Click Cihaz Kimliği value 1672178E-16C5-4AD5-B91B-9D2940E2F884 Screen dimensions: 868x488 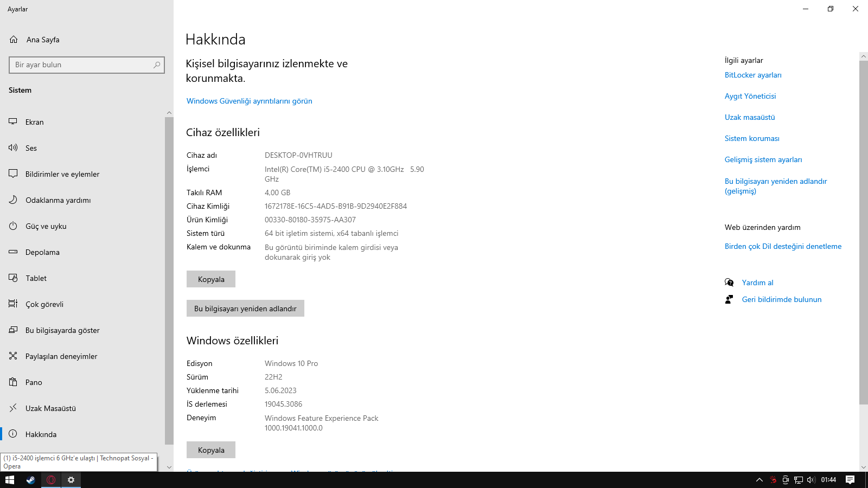pyautogui.click(x=336, y=207)
